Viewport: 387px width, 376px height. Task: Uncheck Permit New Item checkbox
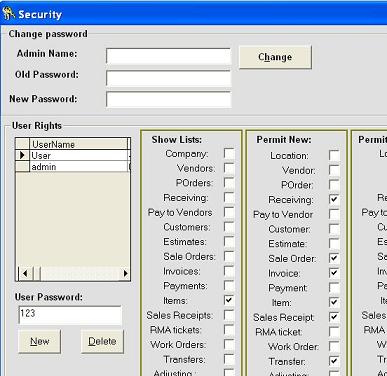(334, 302)
